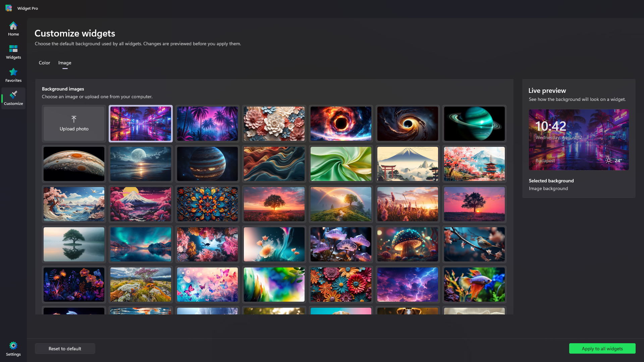Screen dimensions: 644x362
Task: Choose the Jupiter close-up background
Action: tap(74, 164)
